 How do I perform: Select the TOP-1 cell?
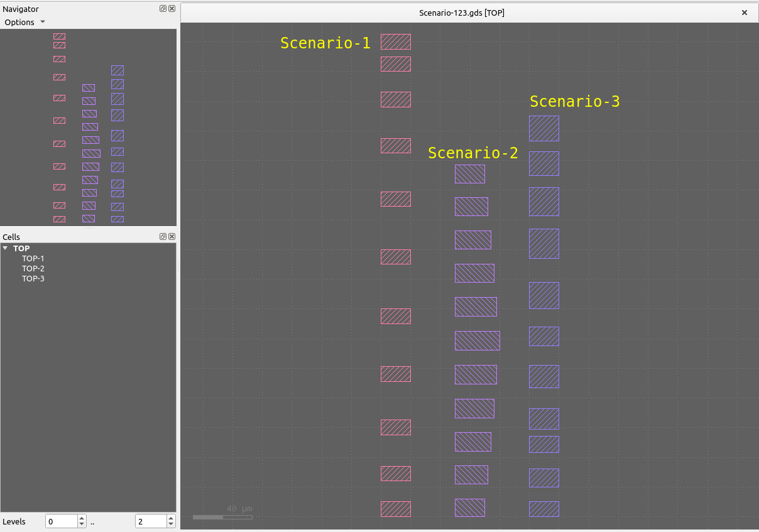(33, 258)
